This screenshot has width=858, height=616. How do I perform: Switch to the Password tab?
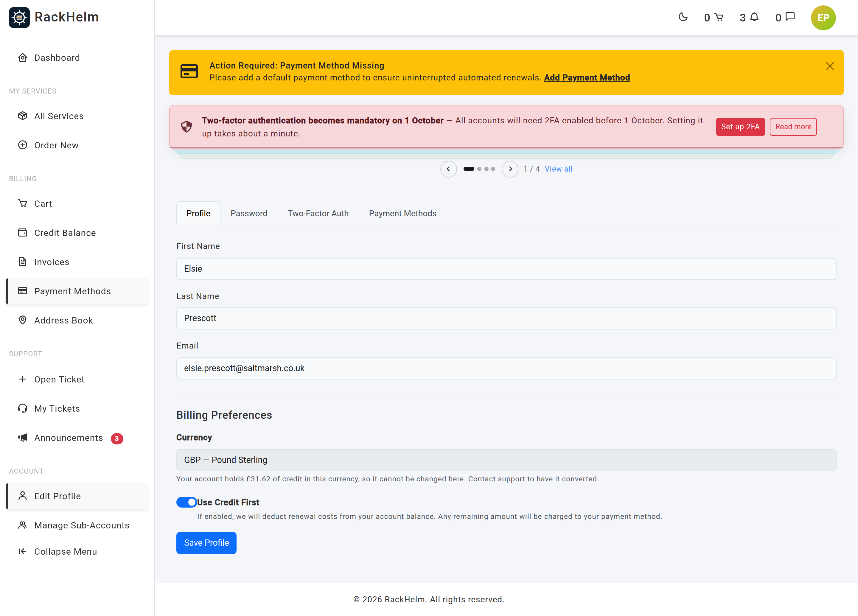[x=249, y=213]
